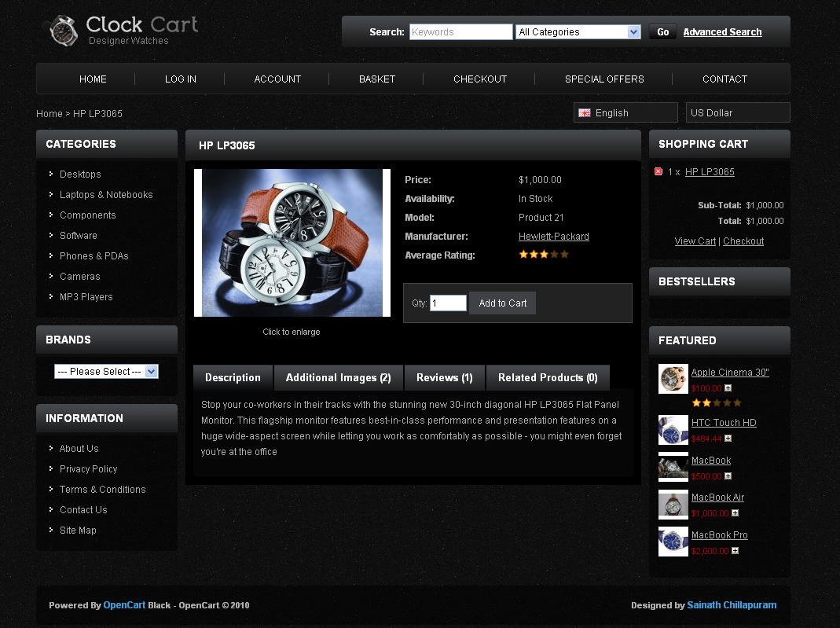
Task: Open Contact Us information link
Action: 83,509
